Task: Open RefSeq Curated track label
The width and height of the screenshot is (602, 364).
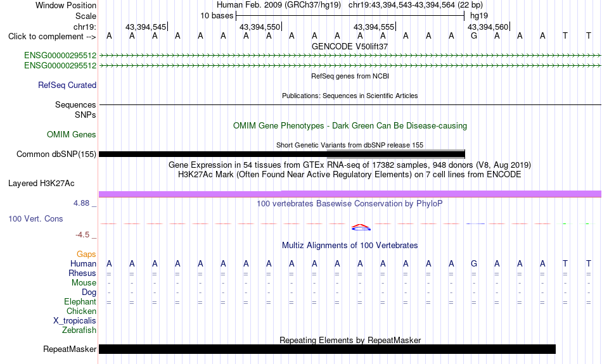Action: click(67, 85)
